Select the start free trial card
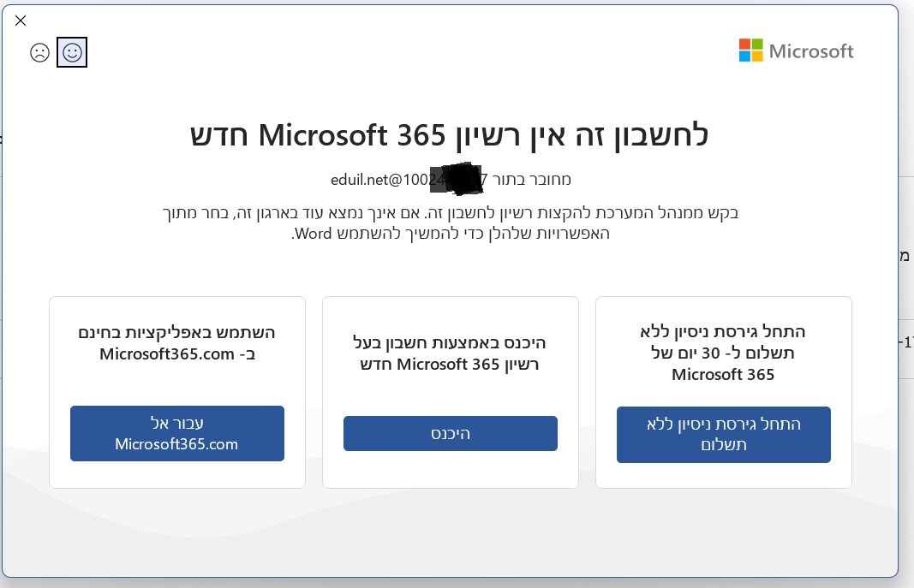Image resolution: width=914 pixels, height=588 pixels. coord(723,391)
